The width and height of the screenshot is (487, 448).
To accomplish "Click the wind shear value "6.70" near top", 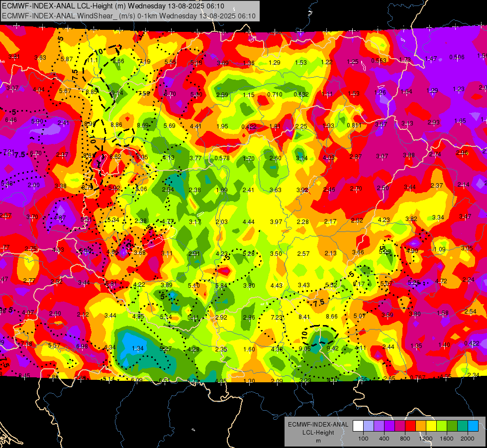I will [x=170, y=94].
